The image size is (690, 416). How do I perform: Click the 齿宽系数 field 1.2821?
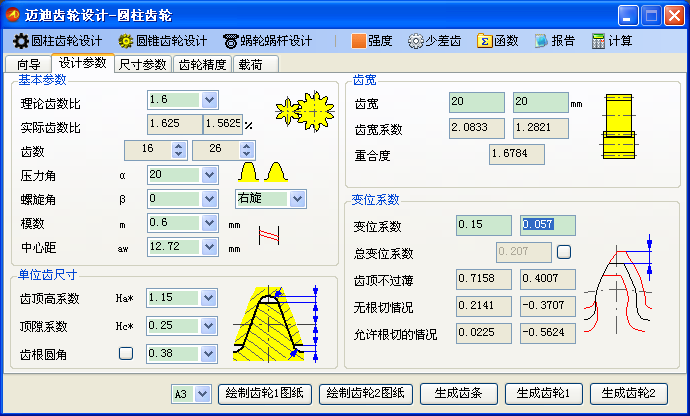540,128
